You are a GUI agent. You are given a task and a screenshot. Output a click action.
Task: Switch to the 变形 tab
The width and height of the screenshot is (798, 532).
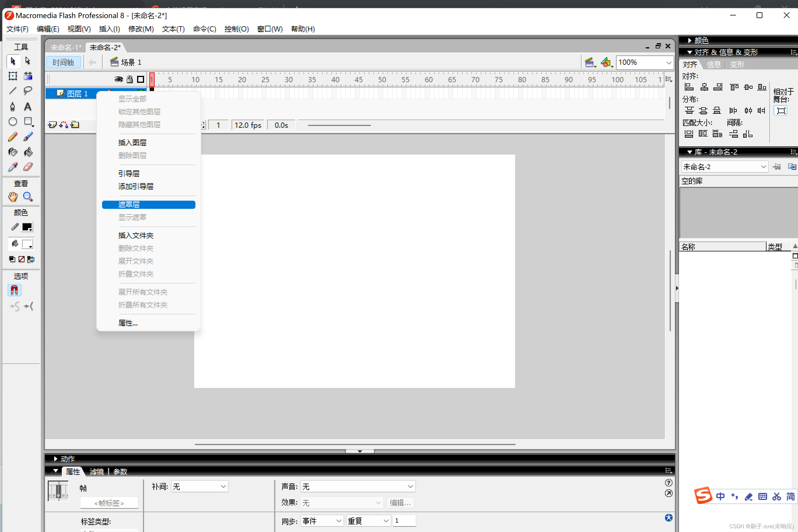pyautogui.click(x=737, y=64)
